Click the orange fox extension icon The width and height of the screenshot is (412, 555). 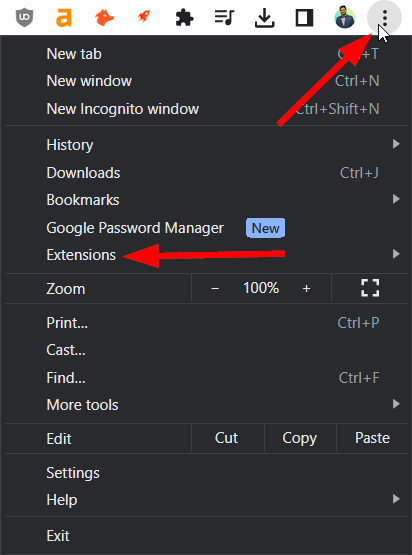point(104,17)
